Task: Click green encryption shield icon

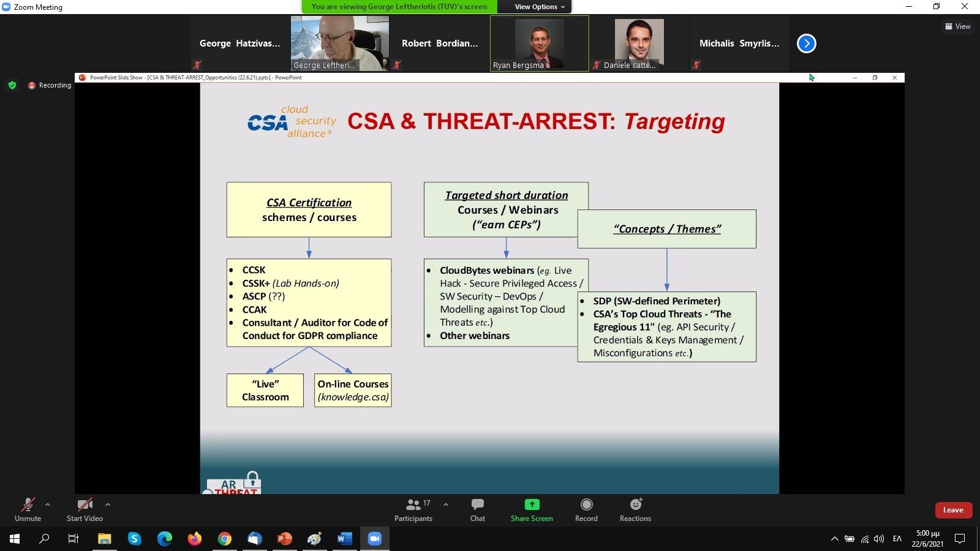Action: coord(12,85)
